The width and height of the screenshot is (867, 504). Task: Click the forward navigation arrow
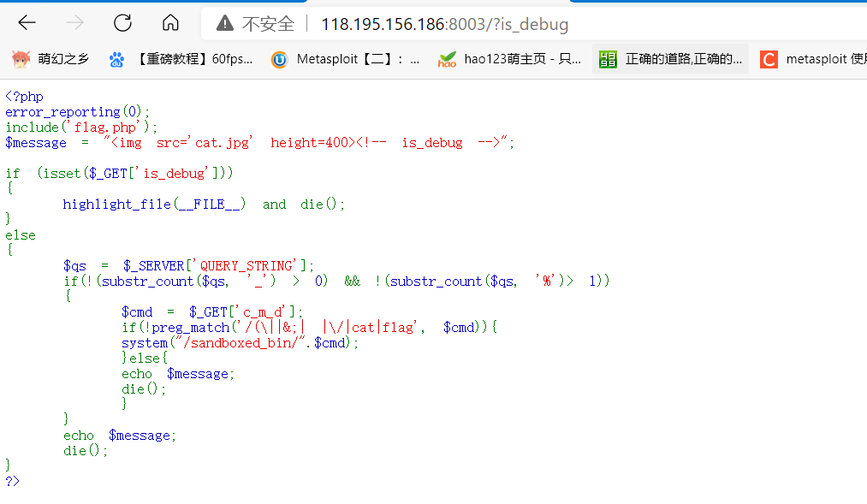tap(75, 24)
